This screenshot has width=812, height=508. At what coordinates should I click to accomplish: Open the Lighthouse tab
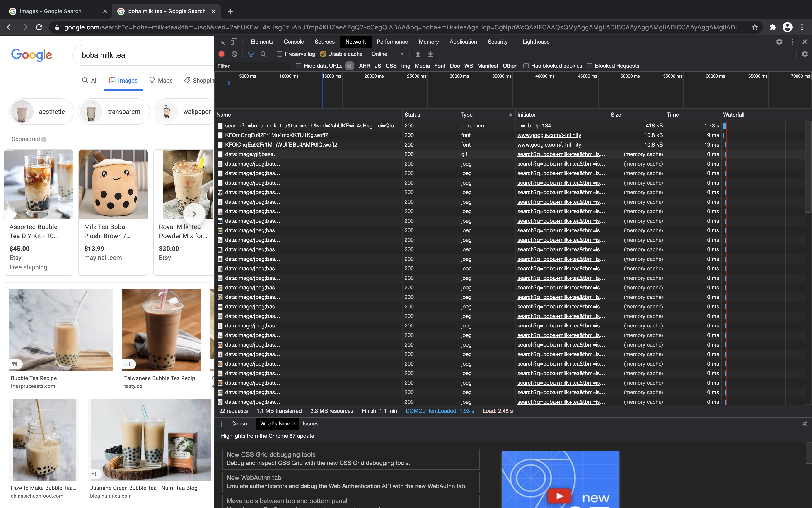(536, 42)
